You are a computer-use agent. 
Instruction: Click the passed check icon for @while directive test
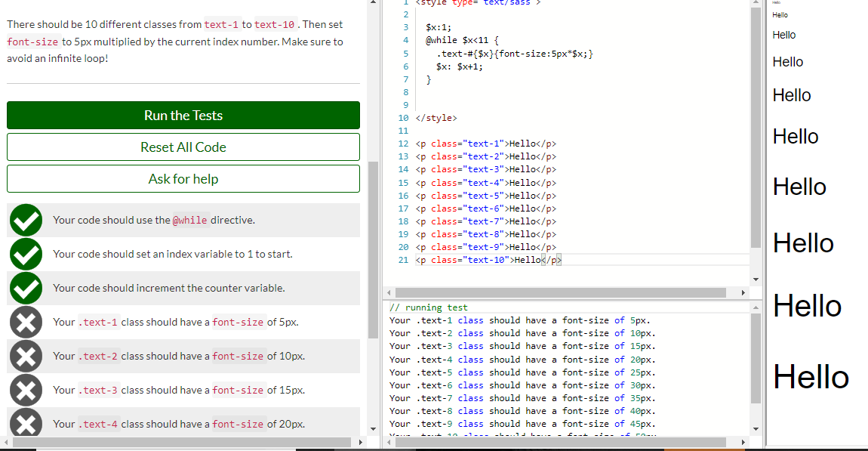[x=26, y=220]
